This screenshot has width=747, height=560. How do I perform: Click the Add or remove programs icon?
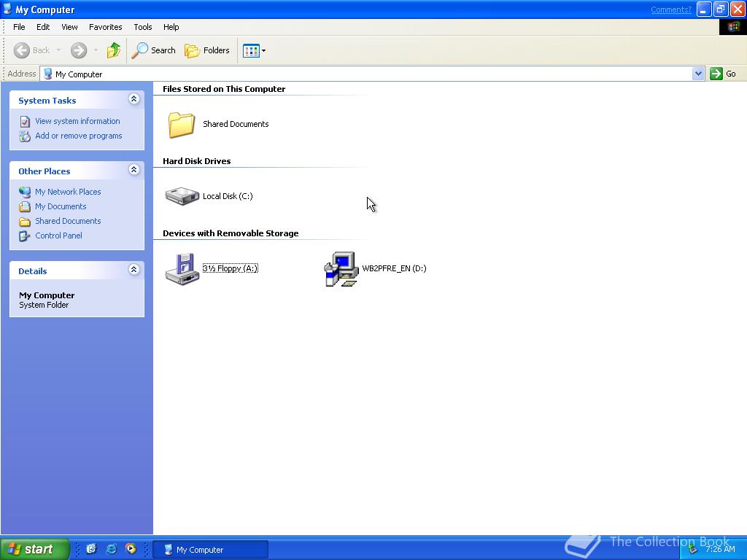pos(25,136)
